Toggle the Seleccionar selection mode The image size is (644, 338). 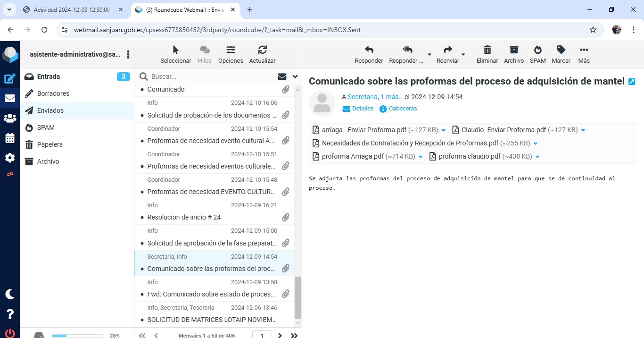point(175,54)
